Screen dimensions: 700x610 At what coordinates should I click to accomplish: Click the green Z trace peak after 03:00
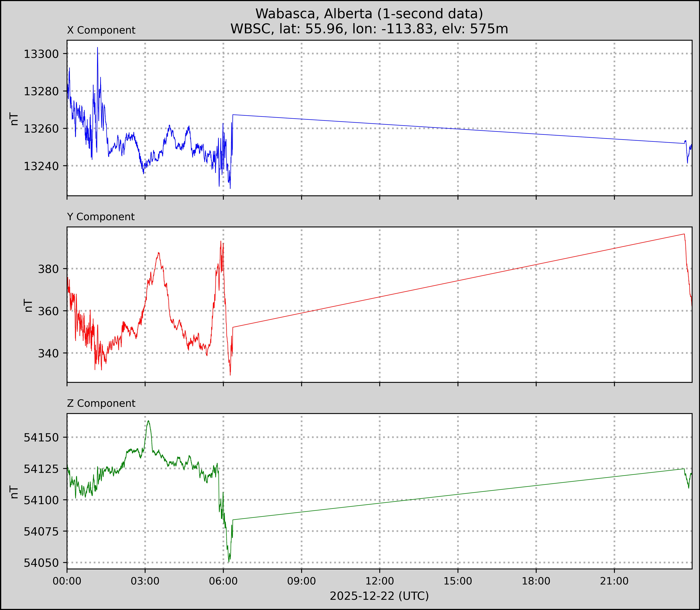click(149, 421)
